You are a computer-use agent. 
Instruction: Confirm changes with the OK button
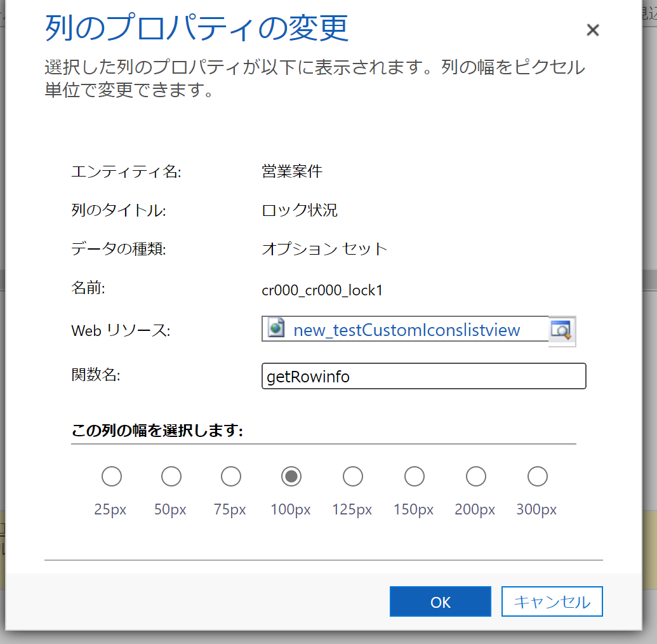click(x=440, y=601)
